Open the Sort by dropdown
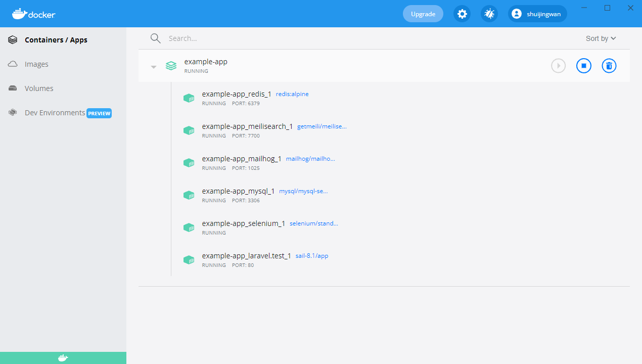The height and width of the screenshot is (364, 642). tap(601, 38)
